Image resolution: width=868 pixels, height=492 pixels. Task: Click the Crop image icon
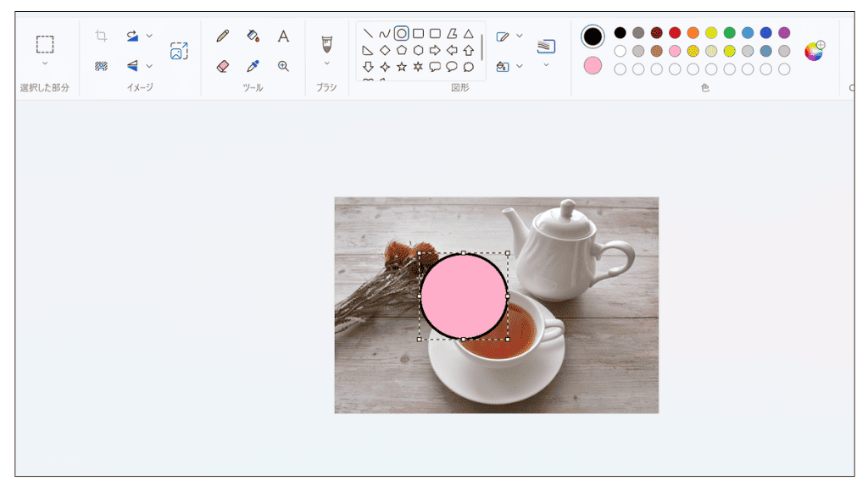click(101, 36)
